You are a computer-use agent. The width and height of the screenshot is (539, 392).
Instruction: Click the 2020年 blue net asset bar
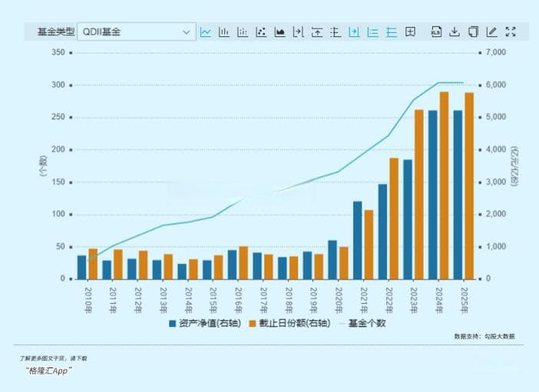coord(332,260)
